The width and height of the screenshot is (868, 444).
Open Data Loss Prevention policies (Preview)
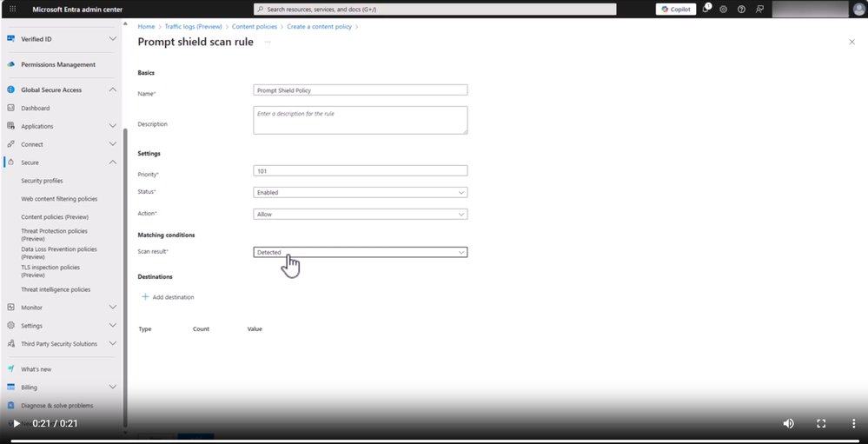point(59,253)
